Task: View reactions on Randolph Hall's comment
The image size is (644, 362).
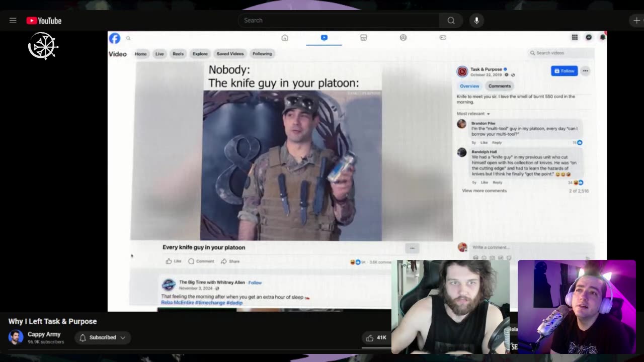Action: tap(576, 183)
